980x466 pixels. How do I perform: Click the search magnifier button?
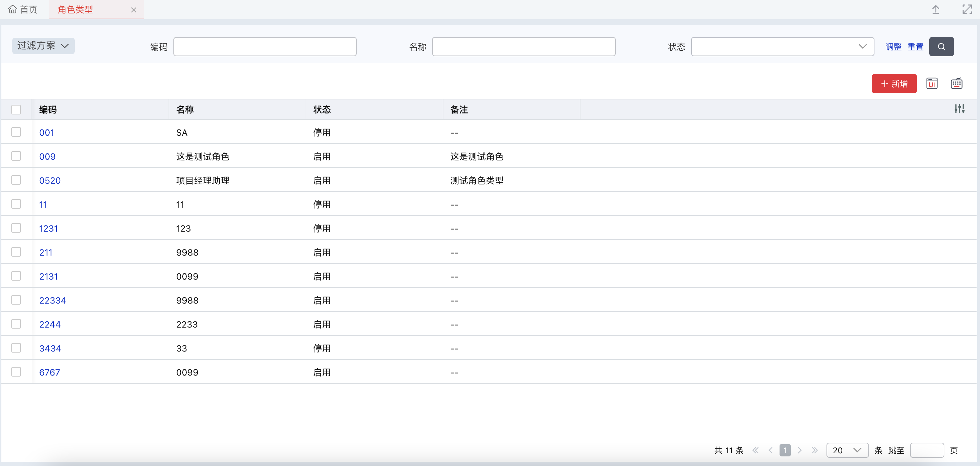941,46
